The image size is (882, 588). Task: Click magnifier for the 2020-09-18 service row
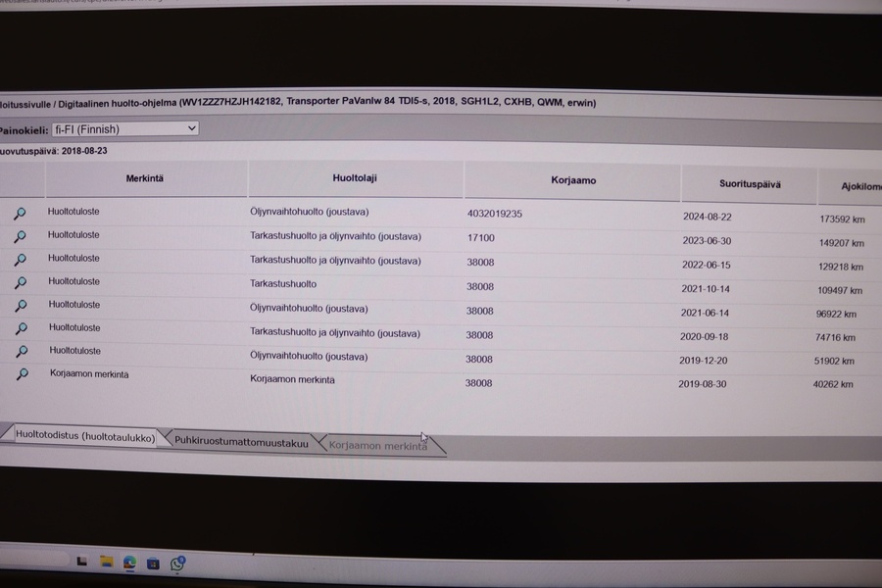21,329
